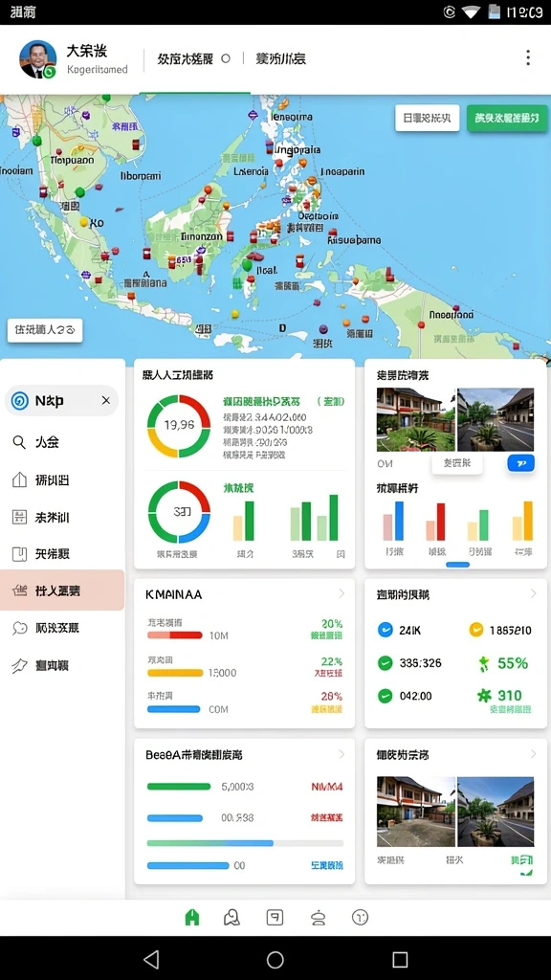
Task: Click the white button beside the green map button
Action: 428,118
